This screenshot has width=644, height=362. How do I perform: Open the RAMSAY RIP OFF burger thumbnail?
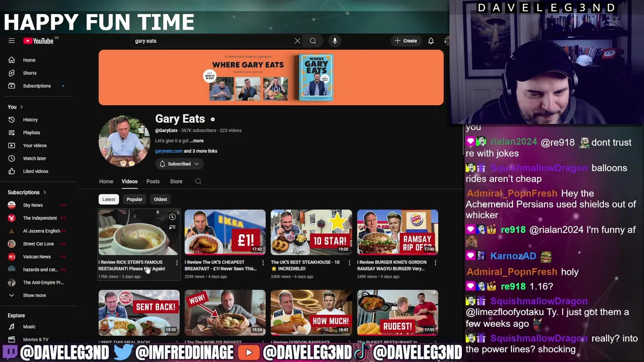(397, 232)
